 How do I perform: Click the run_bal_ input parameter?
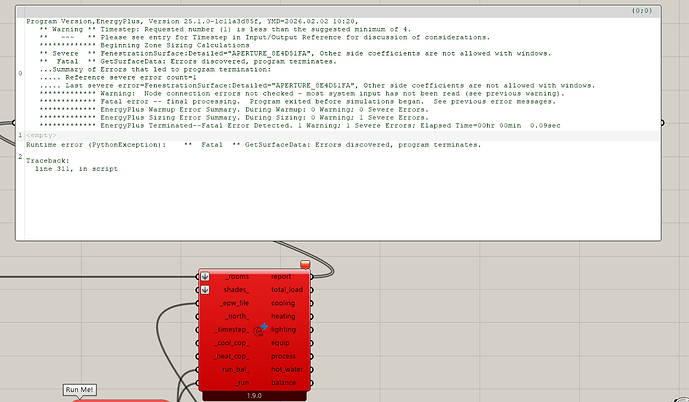tap(236, 369)
